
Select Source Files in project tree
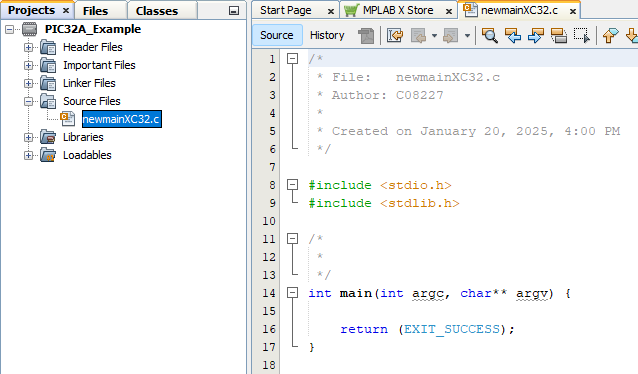click(92, 101)
